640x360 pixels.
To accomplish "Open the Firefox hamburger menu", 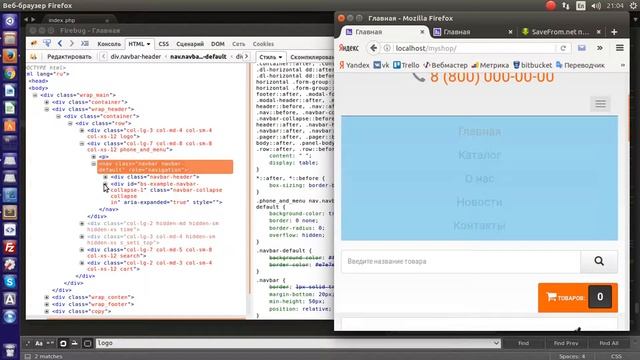I will tap(620, 48).
